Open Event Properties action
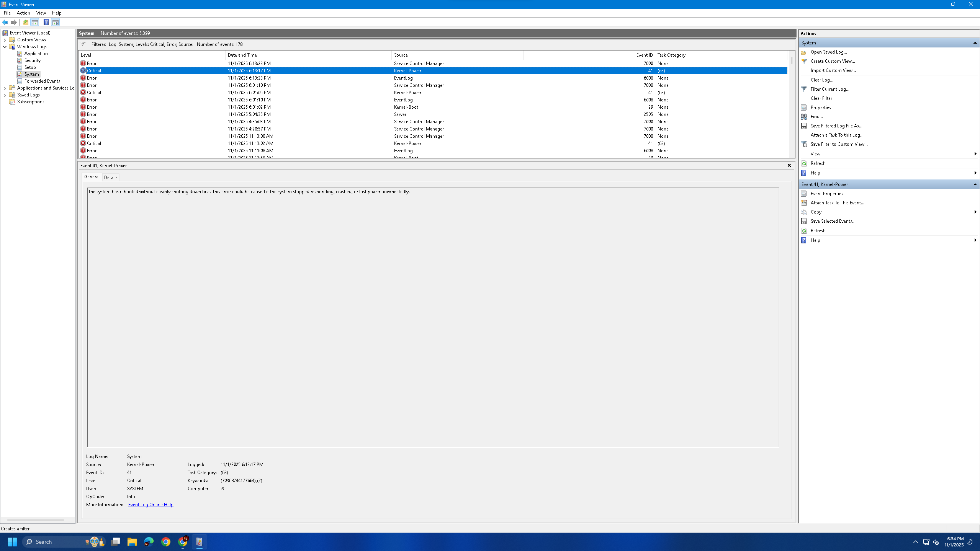 826,194
